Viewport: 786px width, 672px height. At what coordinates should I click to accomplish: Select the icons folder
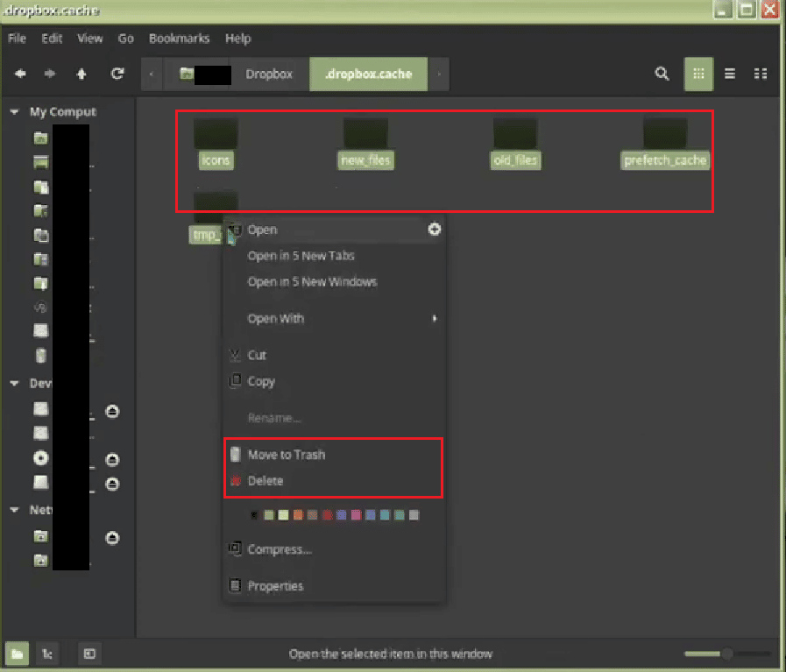216,145
